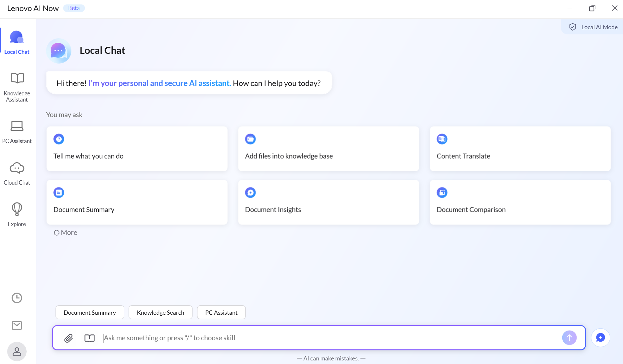Send message with the arrow button

(x=569, y=338)
